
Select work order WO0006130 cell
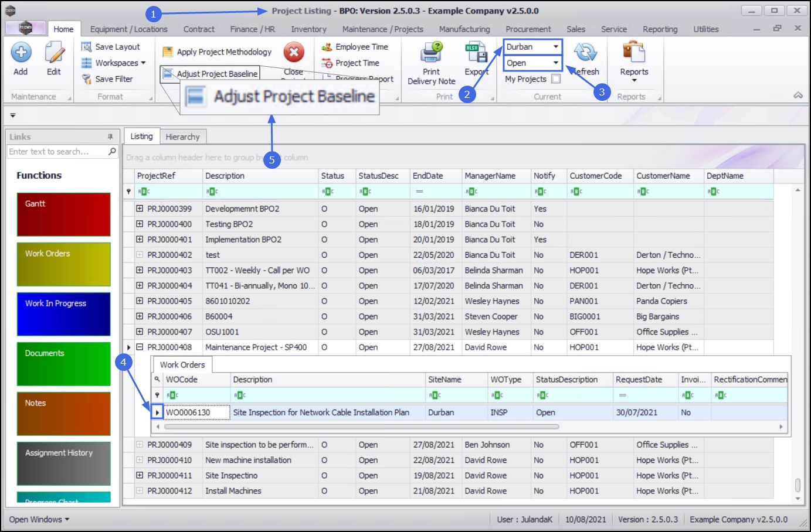point(196,412)
